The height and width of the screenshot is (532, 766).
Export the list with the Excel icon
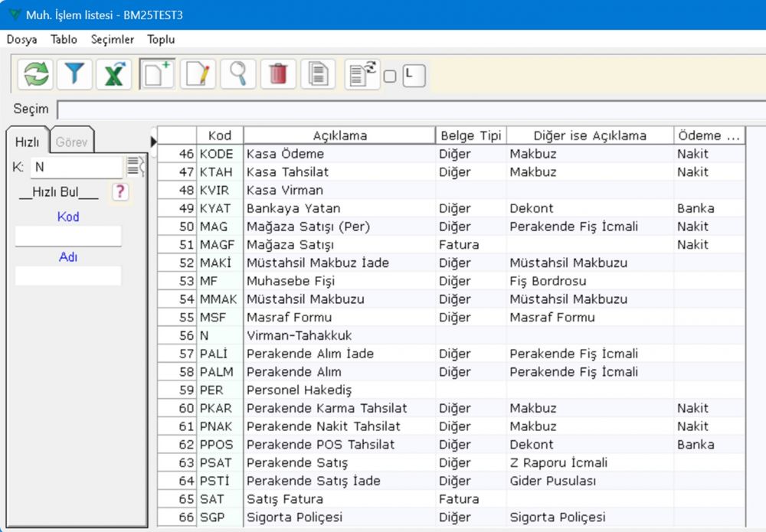114,74
